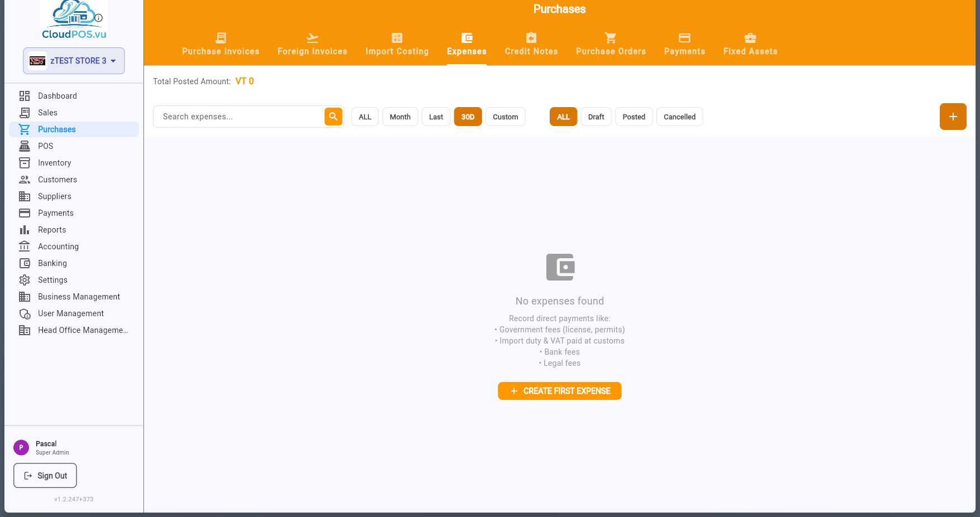This screenshot has width=980, height=517.
Task: Open Customers in sidebar
Action: click(x=74, y=180)
